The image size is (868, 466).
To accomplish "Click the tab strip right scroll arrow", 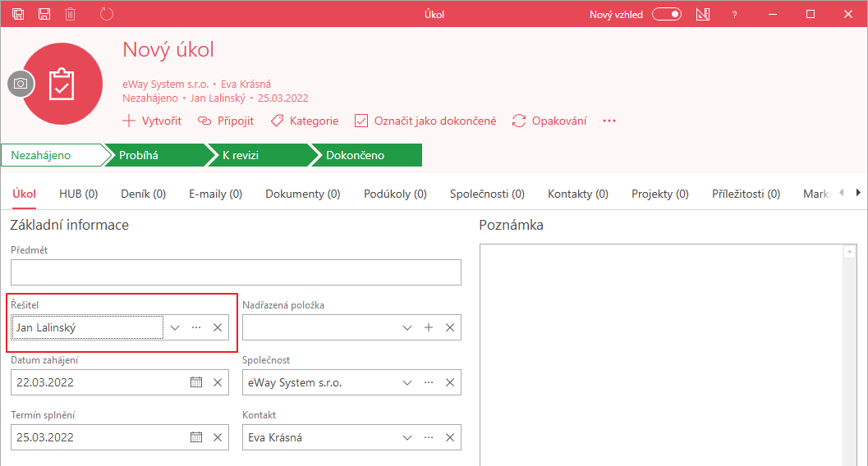I will coord(858,192).
